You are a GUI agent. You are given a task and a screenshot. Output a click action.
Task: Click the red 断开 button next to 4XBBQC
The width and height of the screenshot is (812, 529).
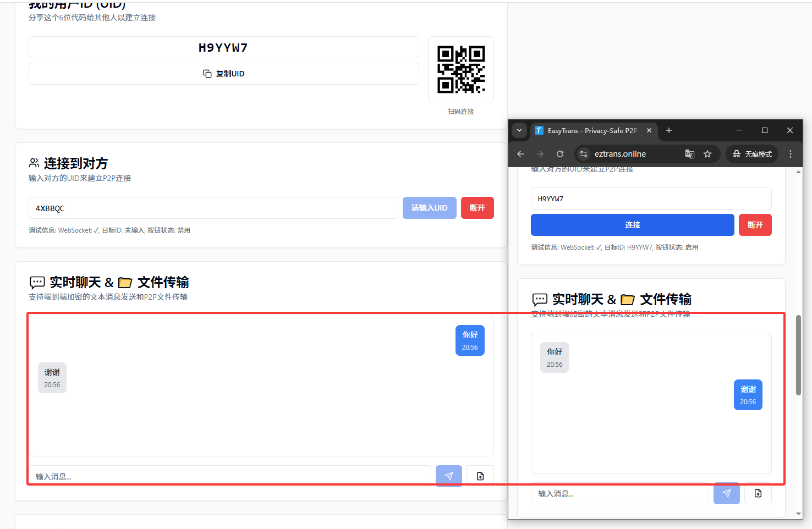pyautogui.click(x=477, y=208)
